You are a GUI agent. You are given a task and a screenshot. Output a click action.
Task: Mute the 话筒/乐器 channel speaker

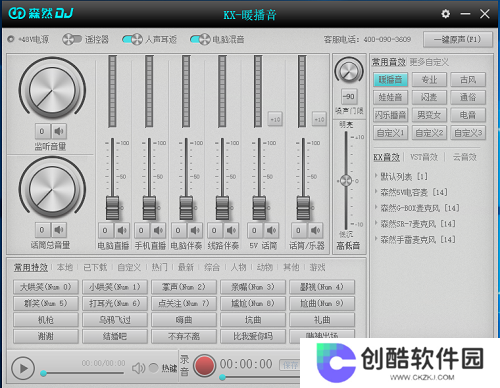315,230
